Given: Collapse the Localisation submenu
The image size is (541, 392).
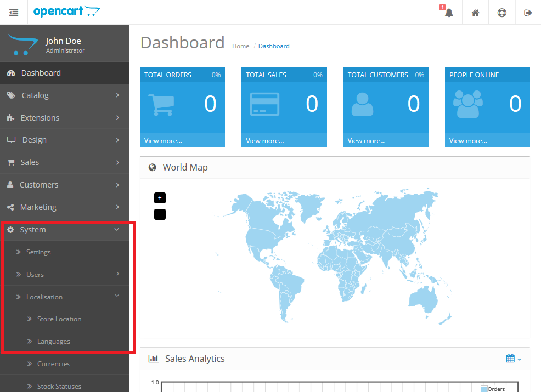Looking at the screenshot, I should 65,297.
